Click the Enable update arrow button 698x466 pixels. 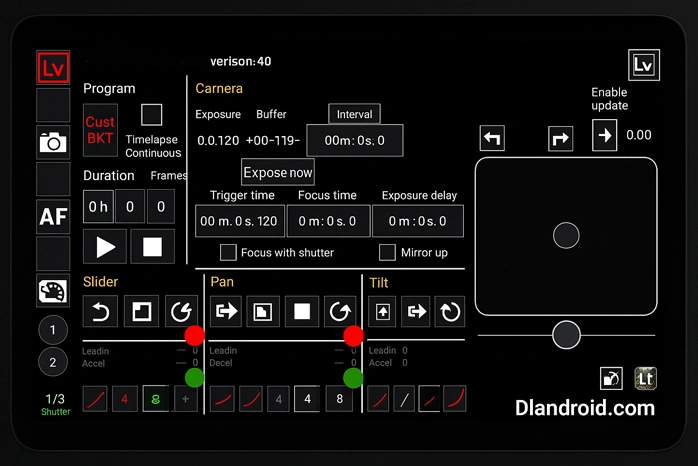pos(605,135)
